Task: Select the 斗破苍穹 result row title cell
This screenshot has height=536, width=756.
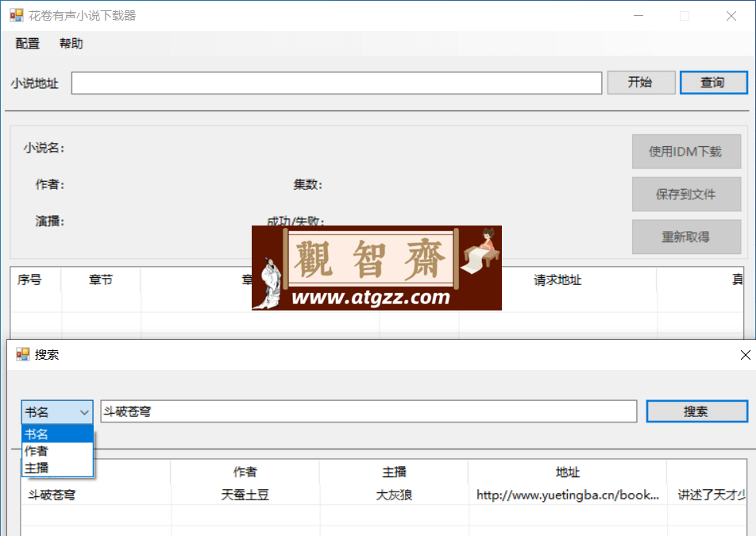Action: pyautogui.click(x=96, y=495)
